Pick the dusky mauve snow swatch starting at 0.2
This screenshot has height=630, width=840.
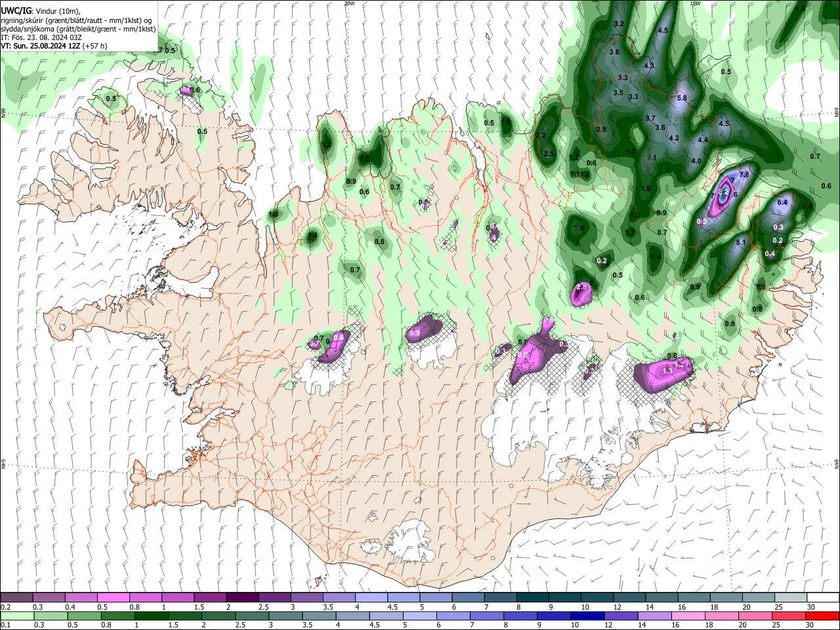[16, 598]
